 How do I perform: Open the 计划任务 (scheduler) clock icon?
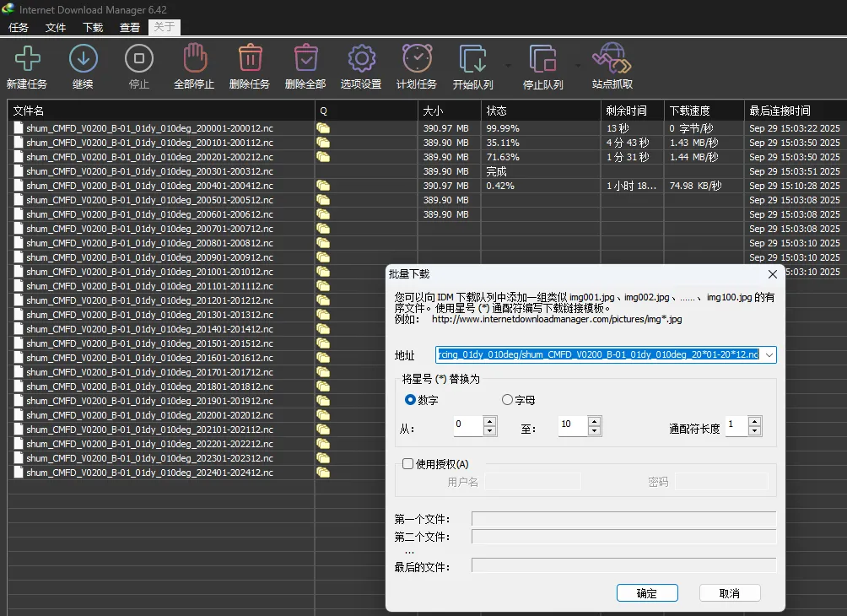(417, 59)
